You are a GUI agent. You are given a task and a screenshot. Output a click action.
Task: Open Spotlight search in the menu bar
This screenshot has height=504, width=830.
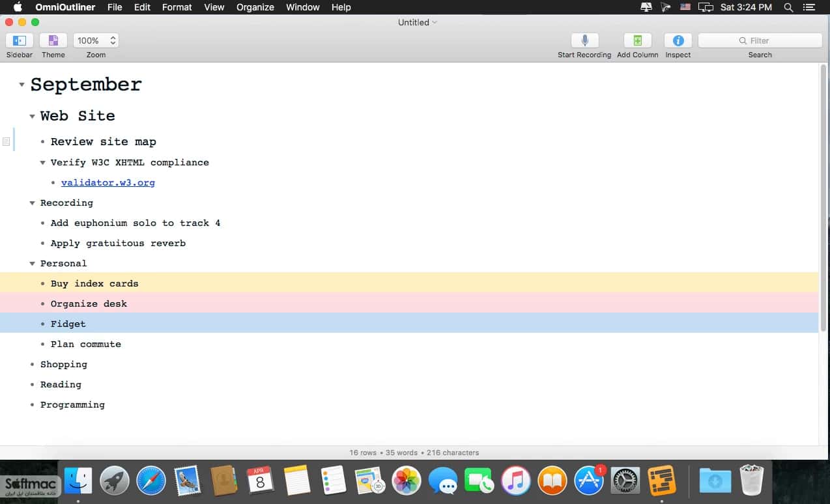pyautogui.click(x=788, y=7)
